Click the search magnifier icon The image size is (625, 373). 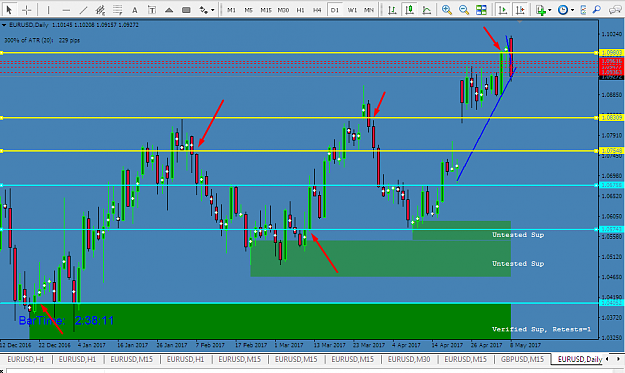click(x=597, y=10)
